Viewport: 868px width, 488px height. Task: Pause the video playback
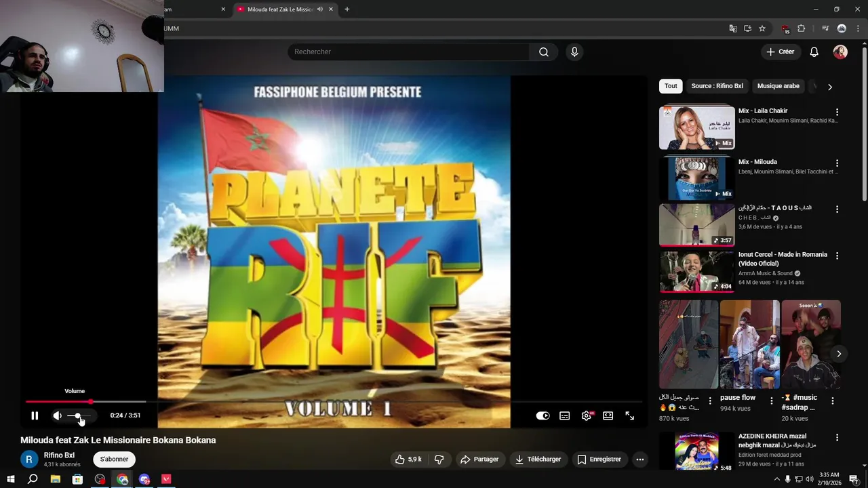[x=35, y=415]
